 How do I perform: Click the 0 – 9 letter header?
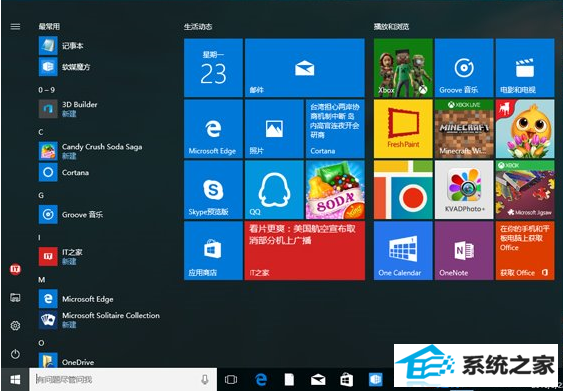47,90
